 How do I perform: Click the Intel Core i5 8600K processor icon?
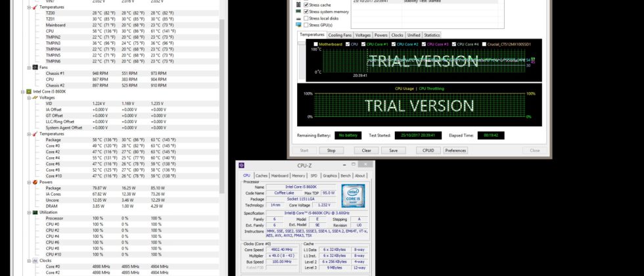pos(29,91)
